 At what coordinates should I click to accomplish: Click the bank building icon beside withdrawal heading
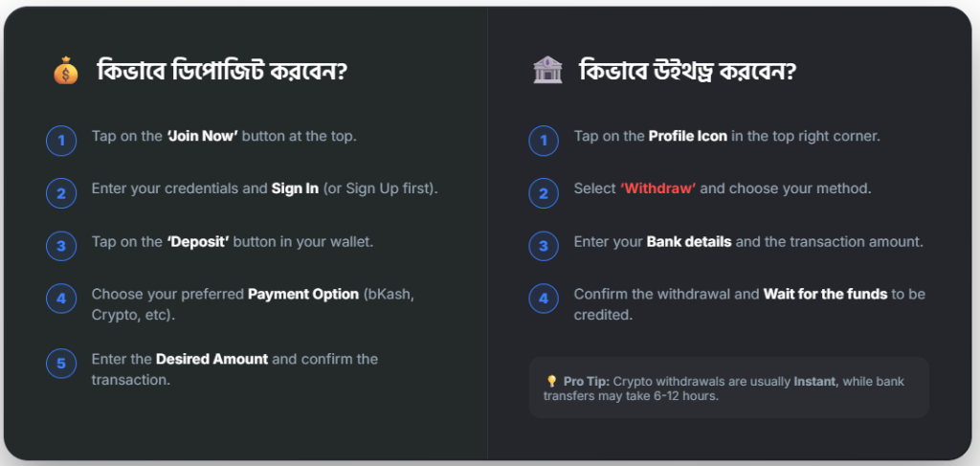tap(546, 72)
